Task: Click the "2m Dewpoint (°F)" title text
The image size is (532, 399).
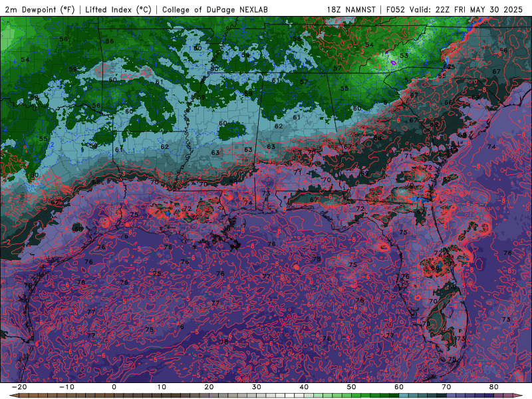Action: click(x=40, y=9)
